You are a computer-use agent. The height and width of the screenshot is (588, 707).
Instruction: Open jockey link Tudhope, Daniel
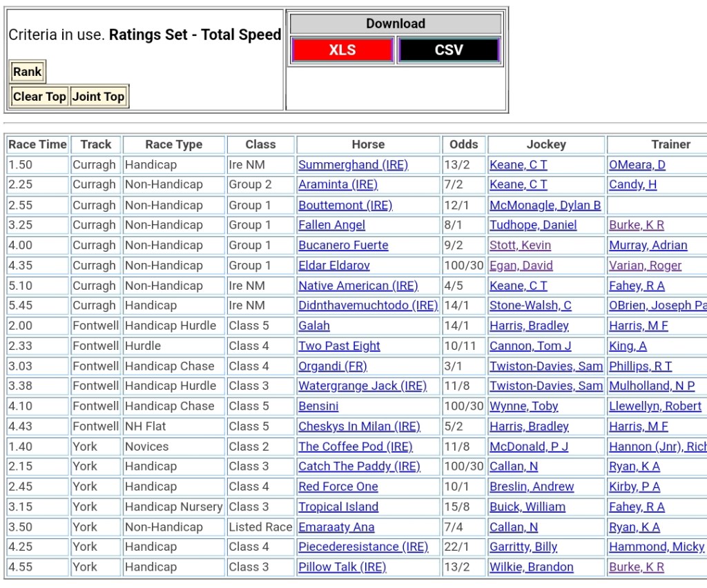pyautogui.click(x=533, y=225)
